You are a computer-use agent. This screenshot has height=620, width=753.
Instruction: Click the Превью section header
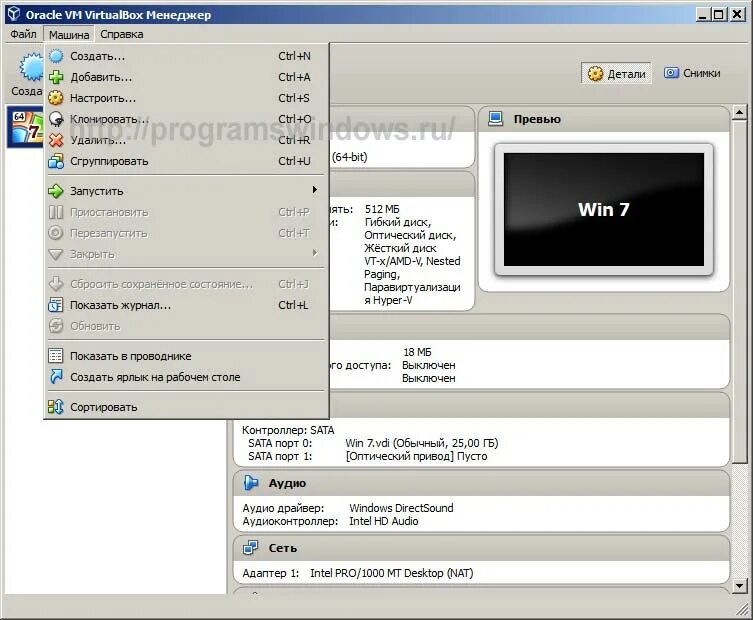tap(604, 119)
